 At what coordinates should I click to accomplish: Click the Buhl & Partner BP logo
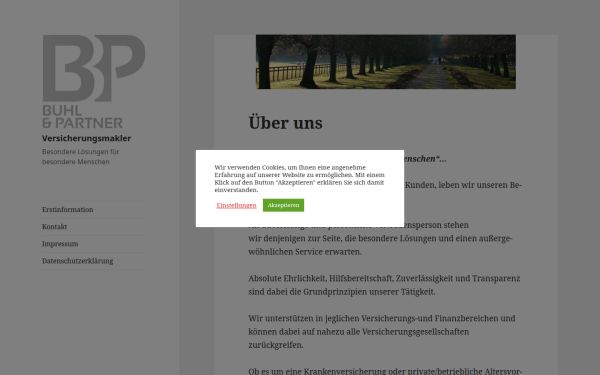pyautogui.click(x=93, y=82)
